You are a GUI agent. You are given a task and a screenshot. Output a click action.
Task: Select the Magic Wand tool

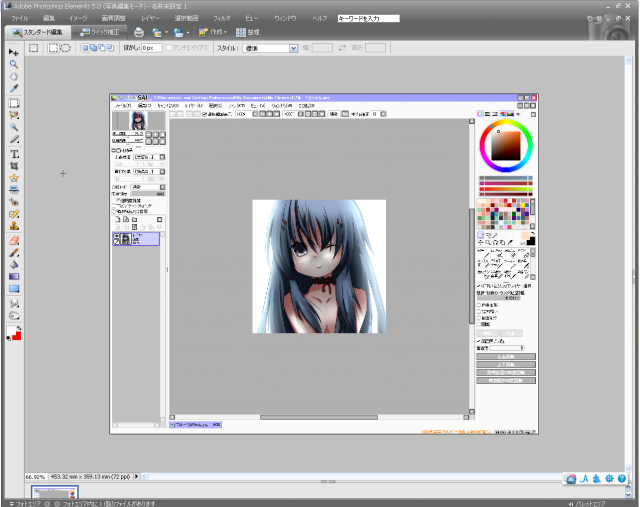14,127
